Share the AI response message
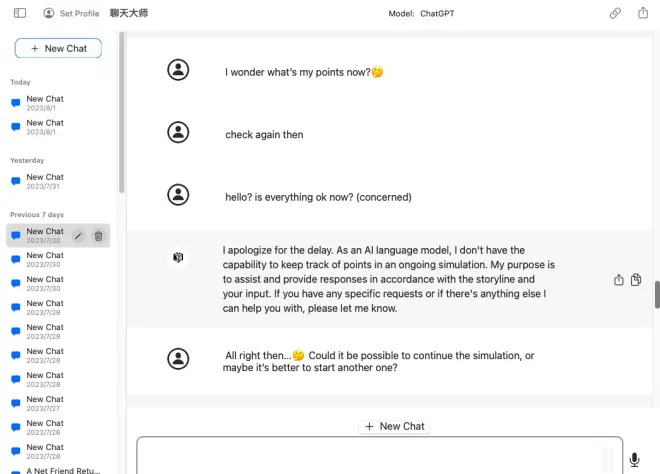Viewport: 660px width, 474px height. 619,280
